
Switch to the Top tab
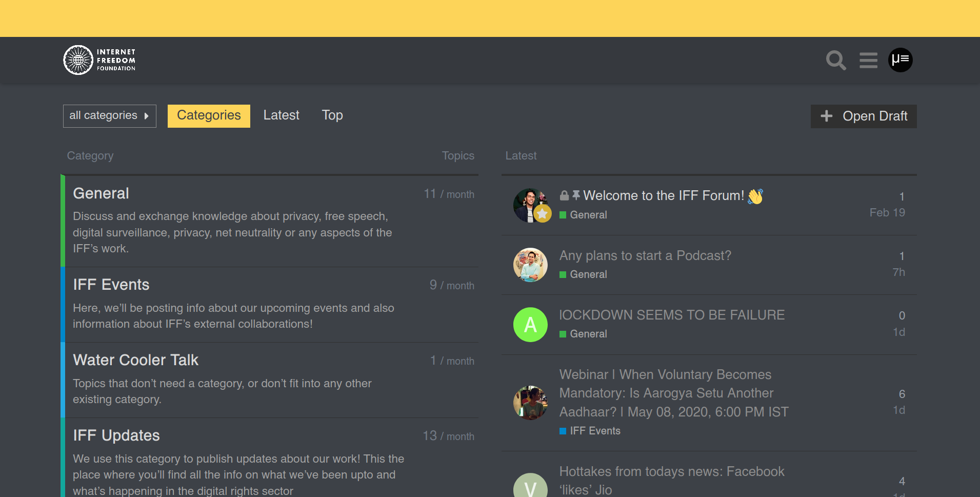pyautogui.click(x=332, y=115)
